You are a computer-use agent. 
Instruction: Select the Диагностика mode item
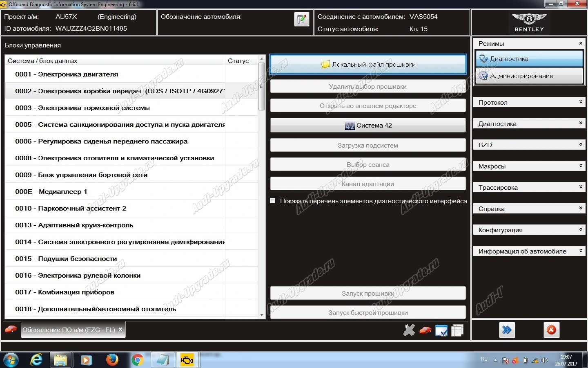[x=529, y=59]
